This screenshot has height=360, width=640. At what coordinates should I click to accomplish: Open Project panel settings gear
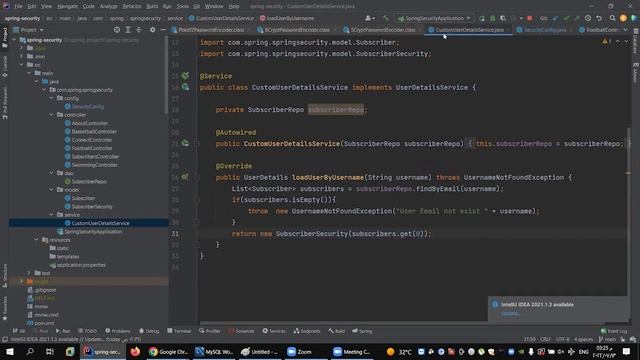pos(152,30)
